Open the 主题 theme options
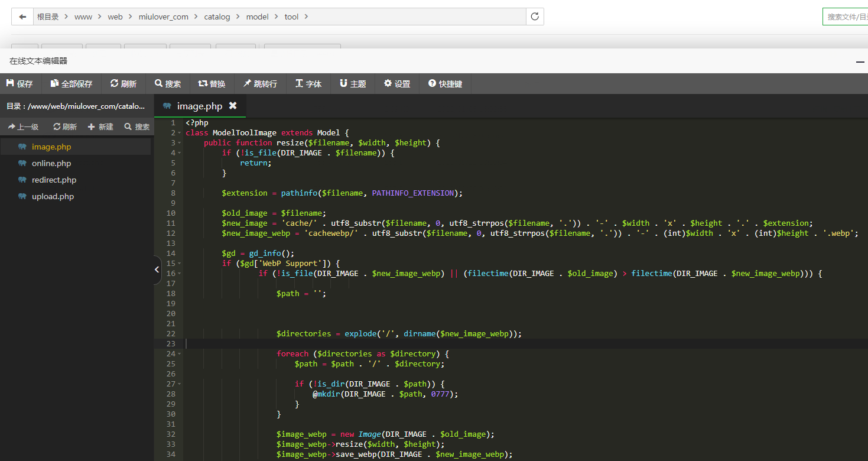 pos(353,84)
